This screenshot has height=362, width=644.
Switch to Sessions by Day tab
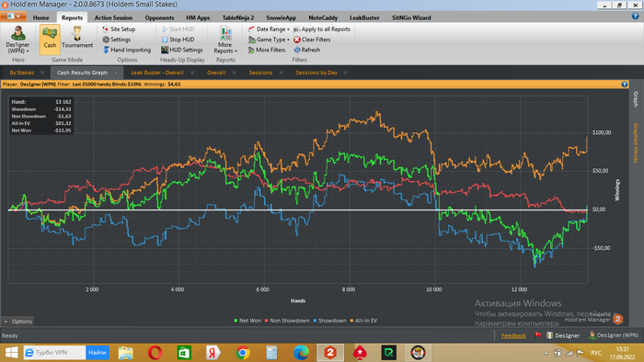pos(316,73)
